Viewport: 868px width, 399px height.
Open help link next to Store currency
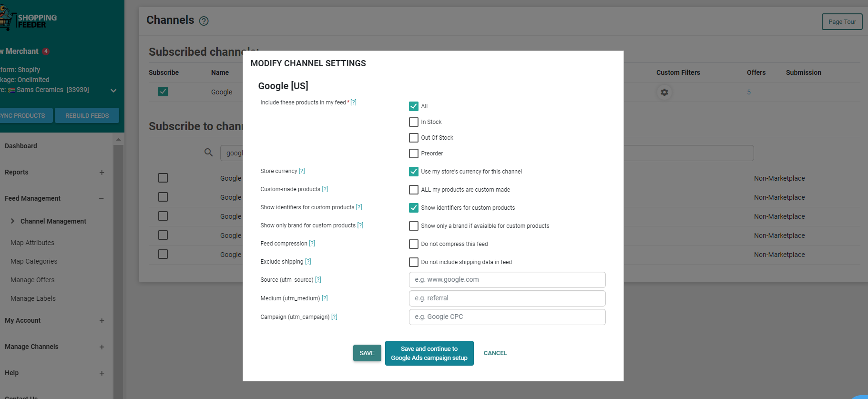[x=302, y=171]
